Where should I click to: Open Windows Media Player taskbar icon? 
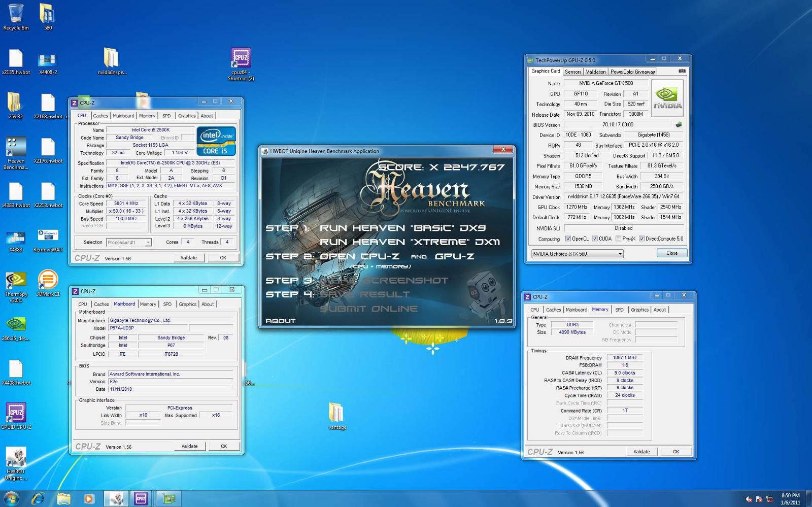[89, 498]
